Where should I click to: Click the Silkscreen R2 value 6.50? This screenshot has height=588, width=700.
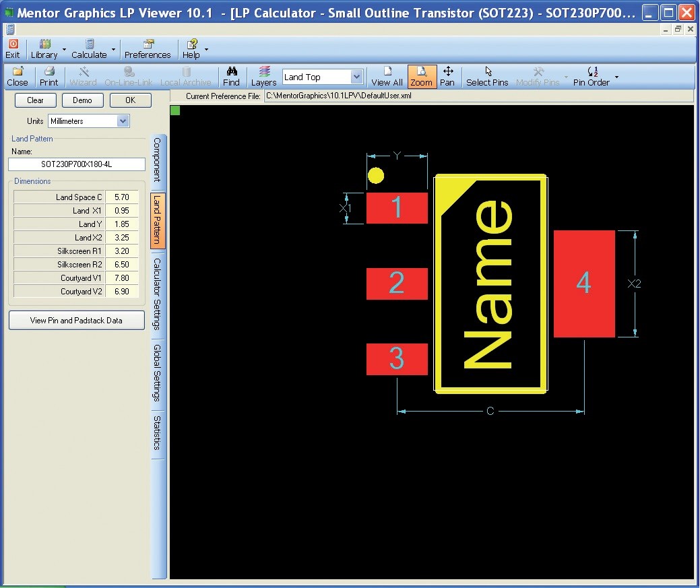(x=122, y=264)
